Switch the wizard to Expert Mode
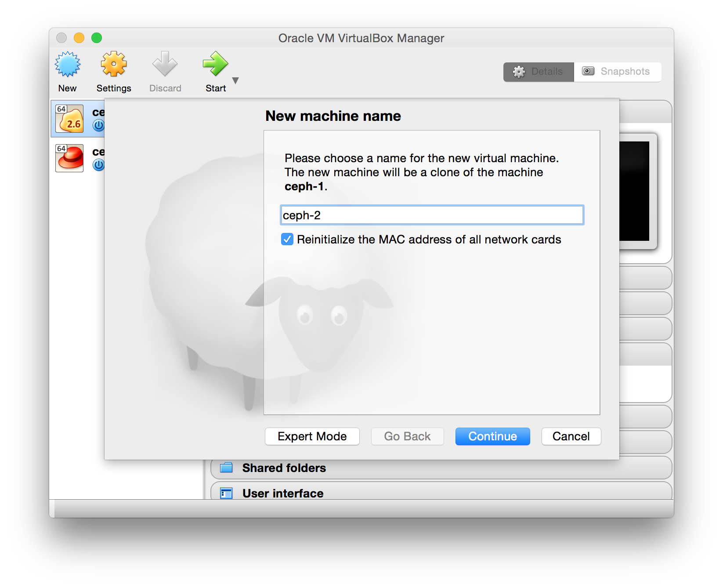 (312, 436)
